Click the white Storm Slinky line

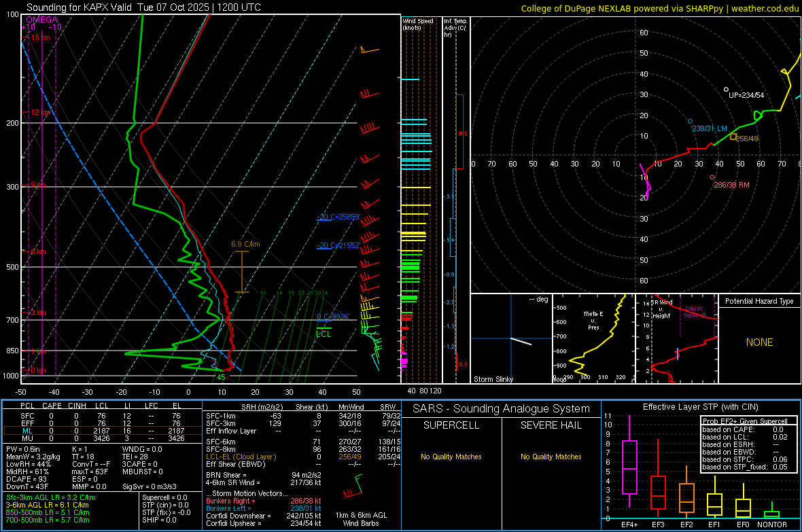click(x=521, y=341)
